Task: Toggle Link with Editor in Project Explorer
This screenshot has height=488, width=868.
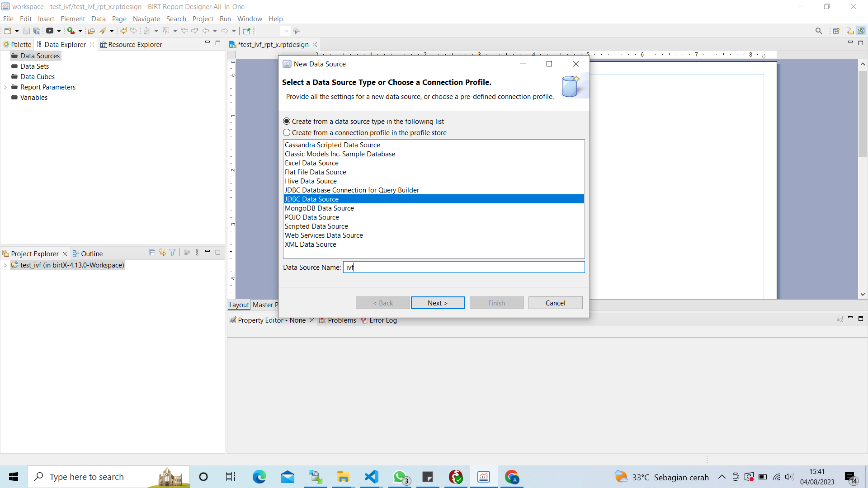Action: 162,253
